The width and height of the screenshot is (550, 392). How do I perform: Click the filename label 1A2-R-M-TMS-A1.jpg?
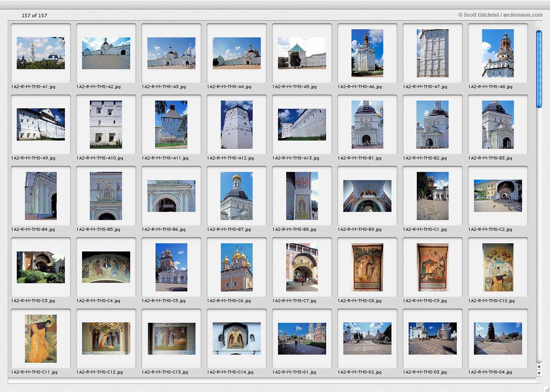coord(33,87)
